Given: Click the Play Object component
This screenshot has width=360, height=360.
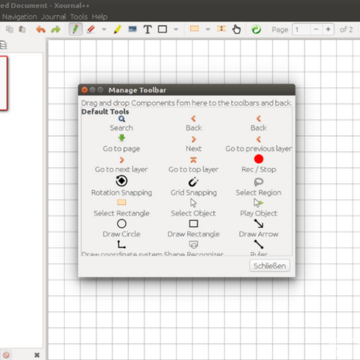Looking at the screenshot, I should pyautogui.click(x=259, y=208).
